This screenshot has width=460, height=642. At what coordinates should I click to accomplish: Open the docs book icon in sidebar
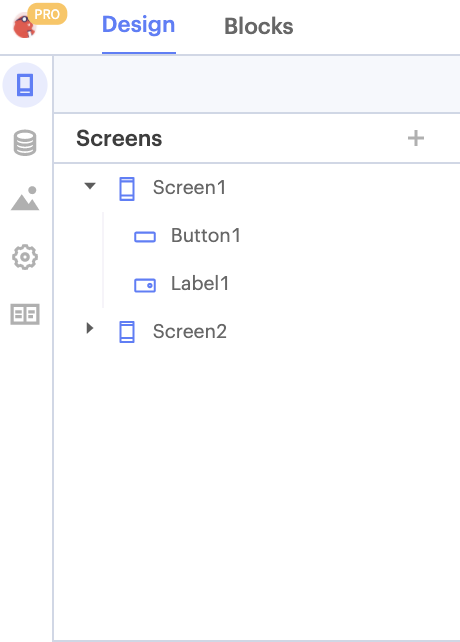coord(25,314)
